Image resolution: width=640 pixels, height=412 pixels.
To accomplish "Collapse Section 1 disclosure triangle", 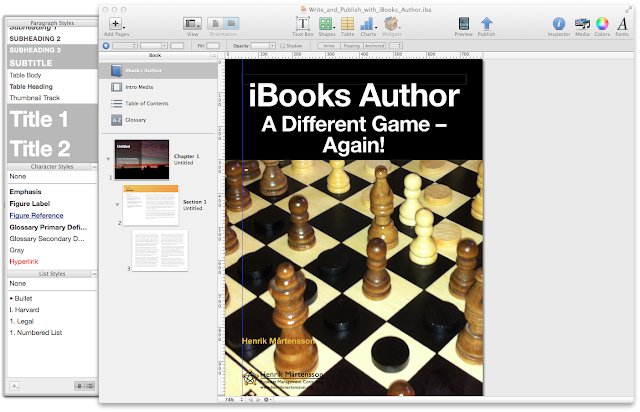I will (117, 205).
